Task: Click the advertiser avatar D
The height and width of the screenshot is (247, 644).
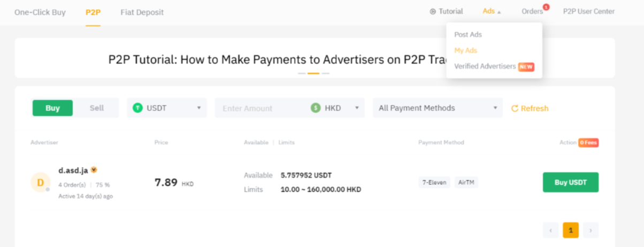Action: click(x=40, y=182)
